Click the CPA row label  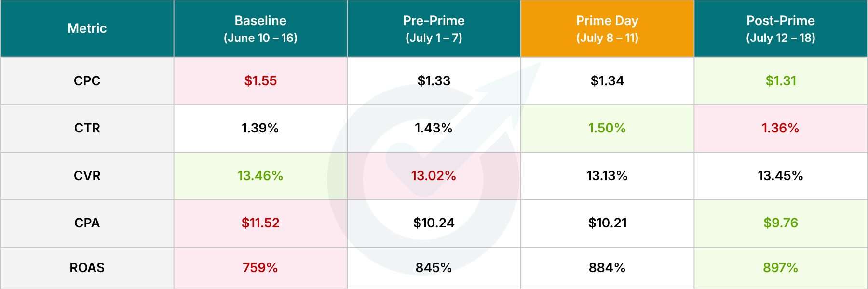pos(87,223)
